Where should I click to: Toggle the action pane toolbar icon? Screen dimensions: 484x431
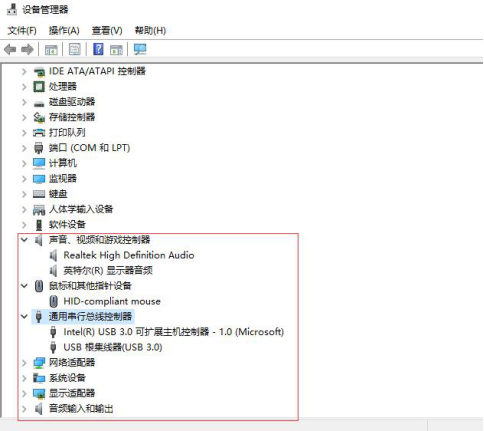tap(116, 50)
